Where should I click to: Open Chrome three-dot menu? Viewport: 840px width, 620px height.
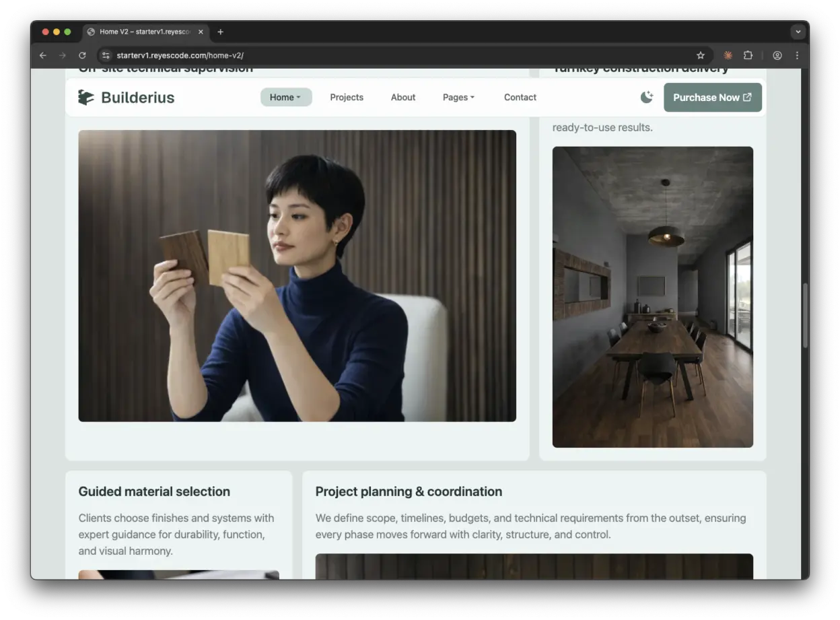(797, 56)
